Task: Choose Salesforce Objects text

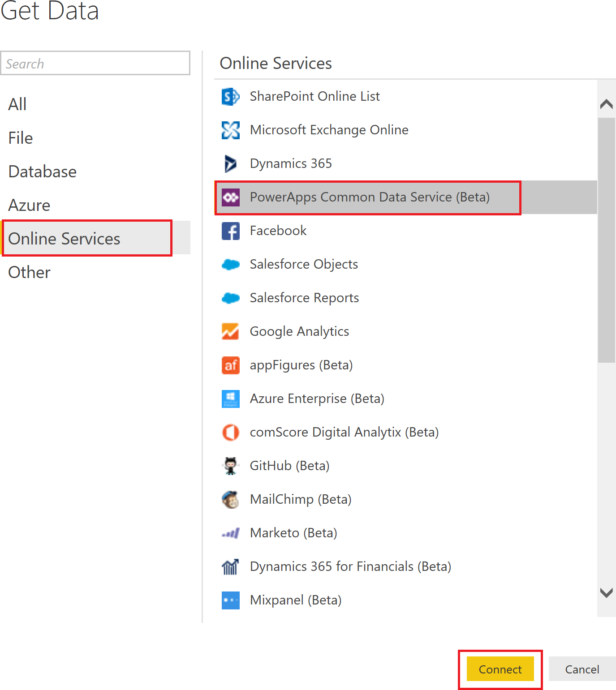Action: (304, 264)
